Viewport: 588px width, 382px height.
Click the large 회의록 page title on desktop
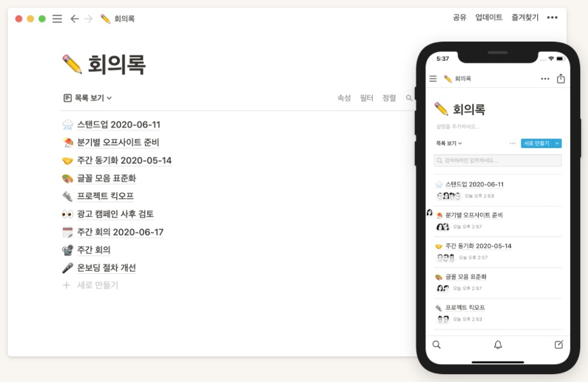(x=117, y=65)
